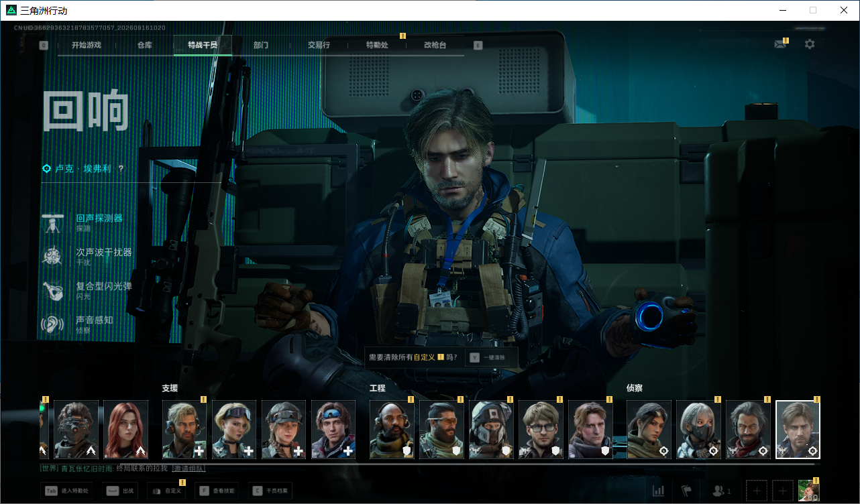Image resolution: width=860 pixels, height=504 pixels.
Task: Click the 出战 deploy button
Action: coord(120,491)
